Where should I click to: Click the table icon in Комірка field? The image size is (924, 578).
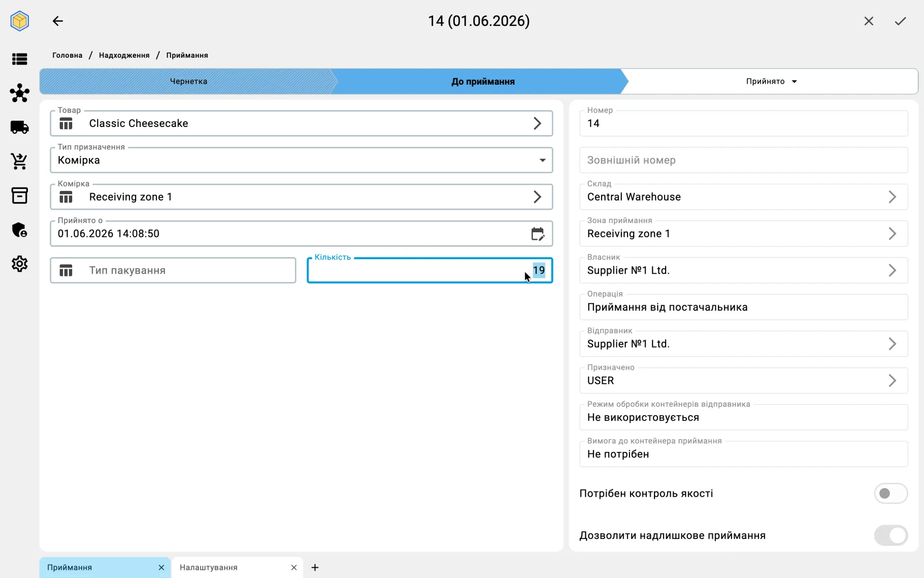pos(66,197)
